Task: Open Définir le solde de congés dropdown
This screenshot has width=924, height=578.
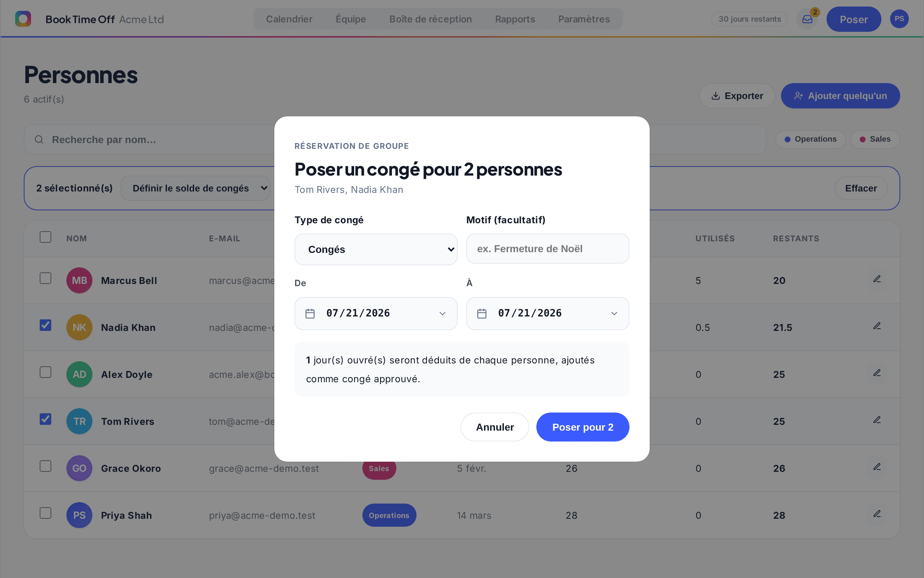Action: [196, 188]
